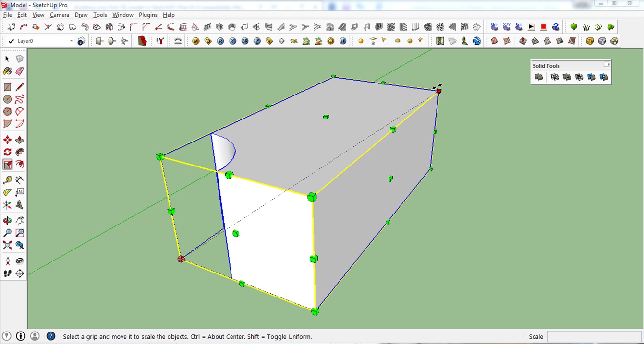
Task: Select the Walk tool
Action: (8, 273)
